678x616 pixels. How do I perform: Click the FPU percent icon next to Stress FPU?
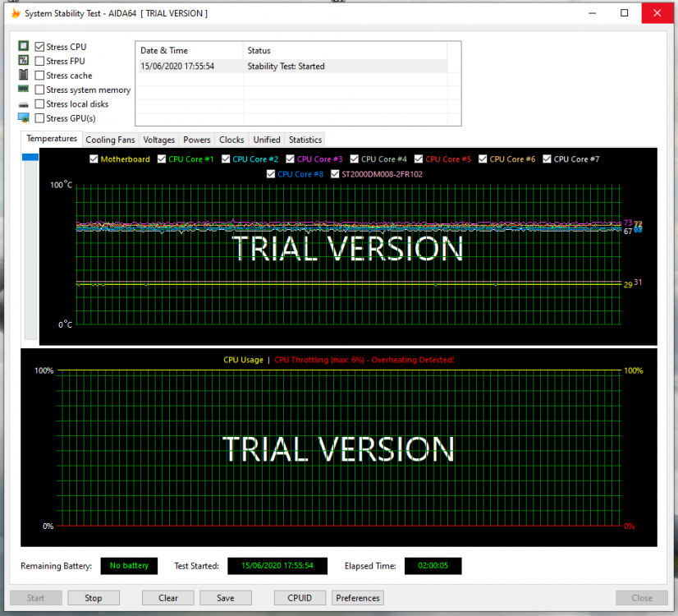(x=22, y=61)
